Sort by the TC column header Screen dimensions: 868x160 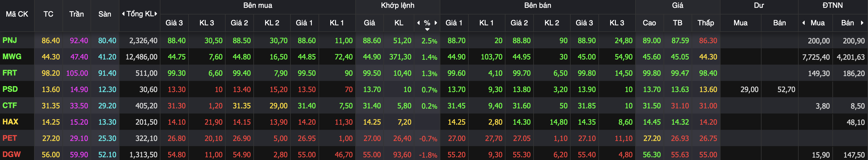tap(48, 14)
